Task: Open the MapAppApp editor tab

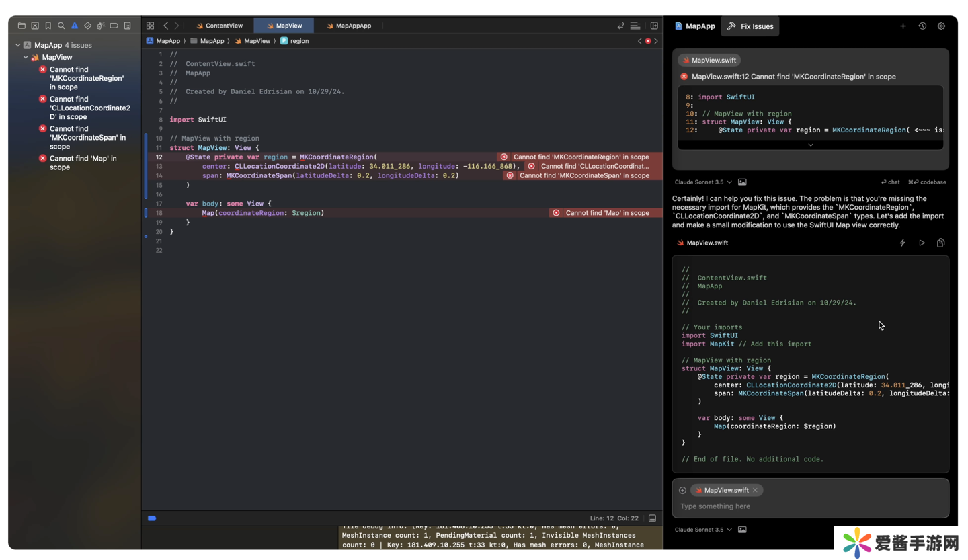Action: [x=348, y=26]
